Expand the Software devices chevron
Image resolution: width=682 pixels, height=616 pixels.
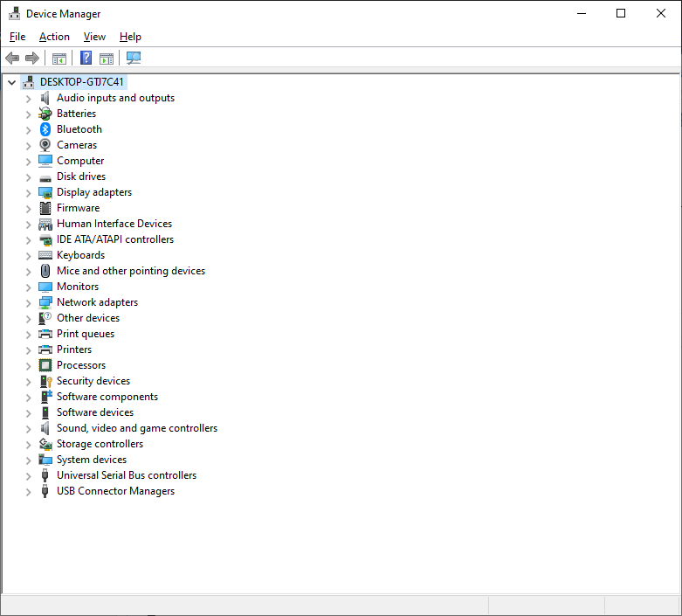pyautogui.click(x=28, y=413)
